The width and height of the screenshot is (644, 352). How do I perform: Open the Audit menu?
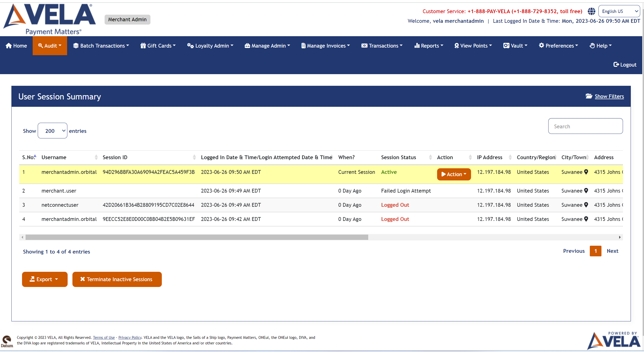tap(50, 46)
